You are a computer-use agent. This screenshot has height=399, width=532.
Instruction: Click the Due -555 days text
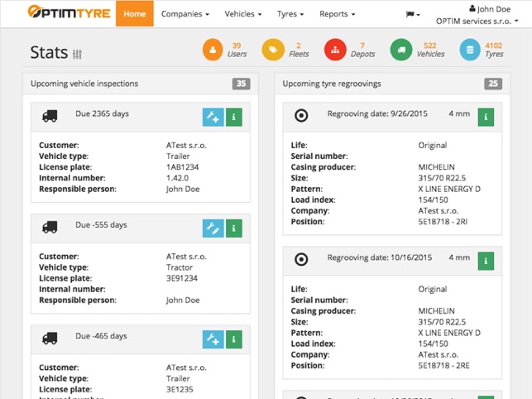click(101, 225)
